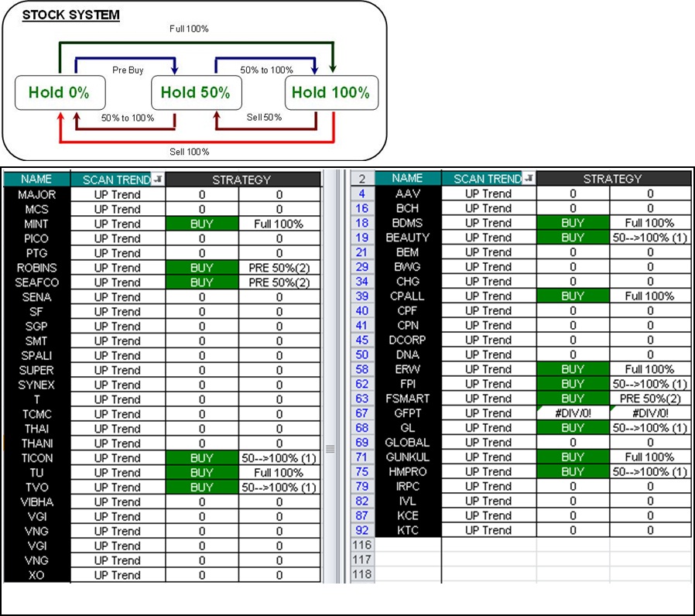
Task: Click the Hold 0% box in diagram
Action: 60,93
